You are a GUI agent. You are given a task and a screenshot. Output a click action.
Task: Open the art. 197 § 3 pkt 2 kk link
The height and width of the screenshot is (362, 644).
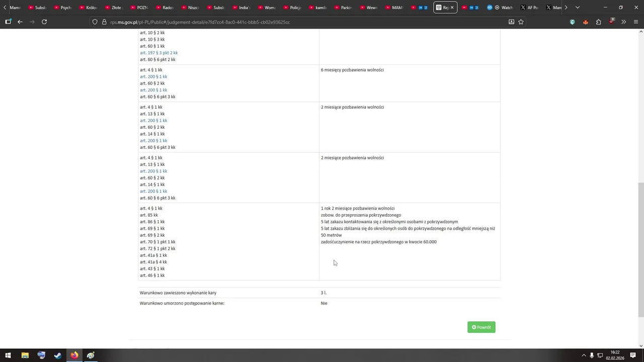[x=159, y=53]
